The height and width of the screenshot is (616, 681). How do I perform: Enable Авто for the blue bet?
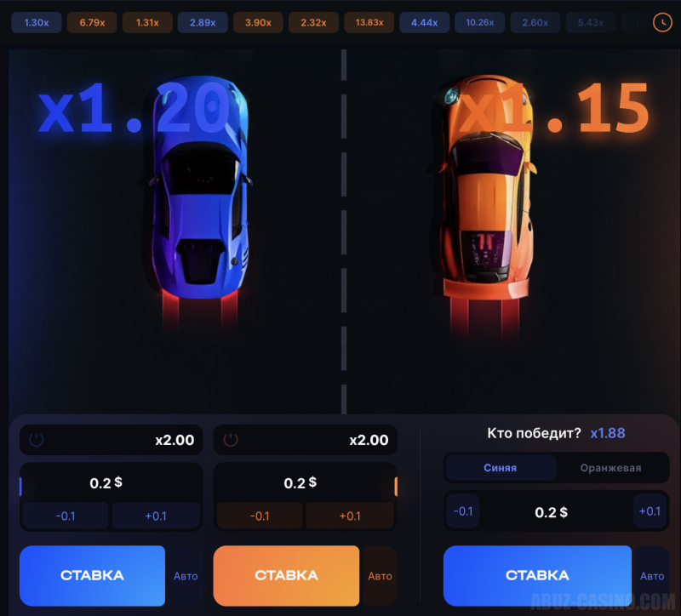[186, 576]
